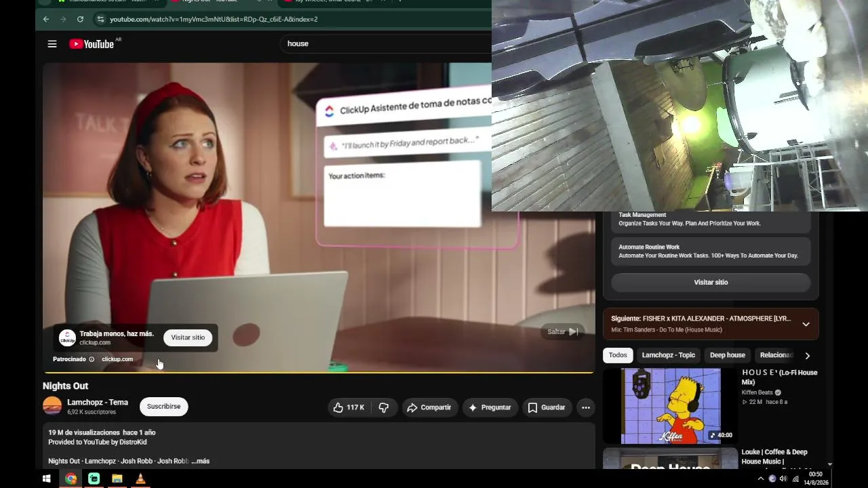Click the 19 M de visualizaciones text
Viewport: 868px width, 488px height.
(x=84, y=432)
